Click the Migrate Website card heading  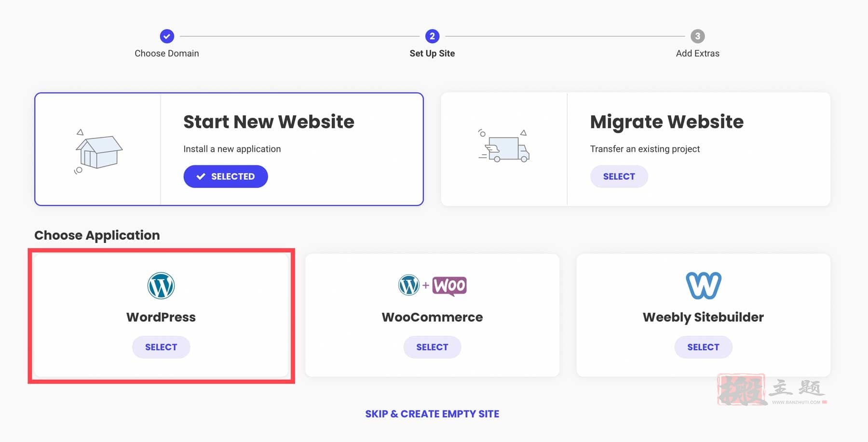[x=667, y=122]
